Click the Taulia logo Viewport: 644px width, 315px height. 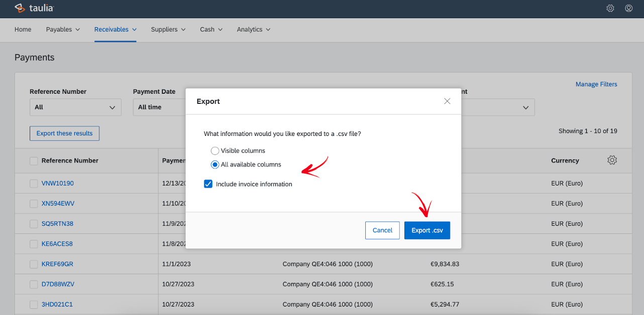pyautogui.click(x=34, y=8)
